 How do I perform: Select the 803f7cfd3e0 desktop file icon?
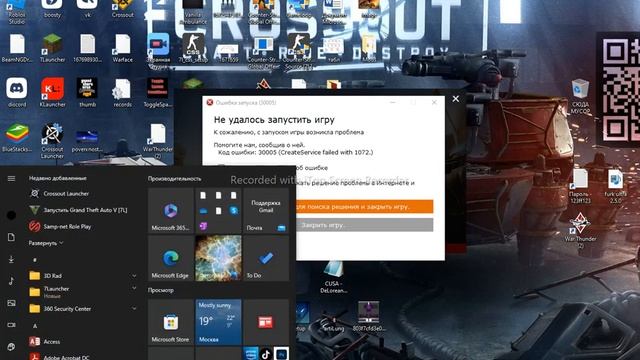pyautogui.click(x=369, y=316)
